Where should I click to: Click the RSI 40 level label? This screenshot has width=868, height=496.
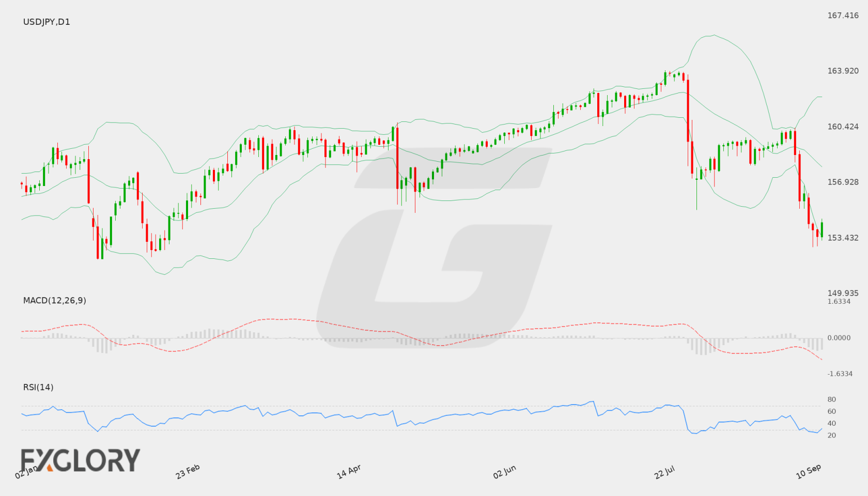832,423
